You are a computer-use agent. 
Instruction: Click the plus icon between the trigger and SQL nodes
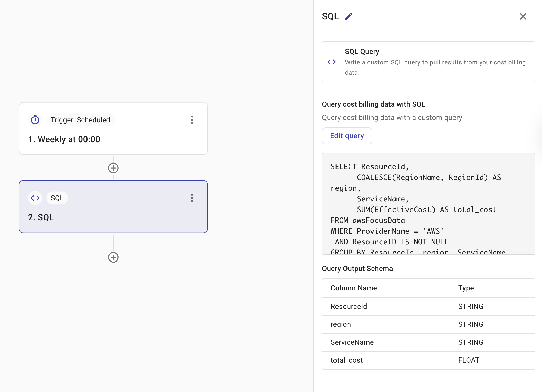pos(113,168)
